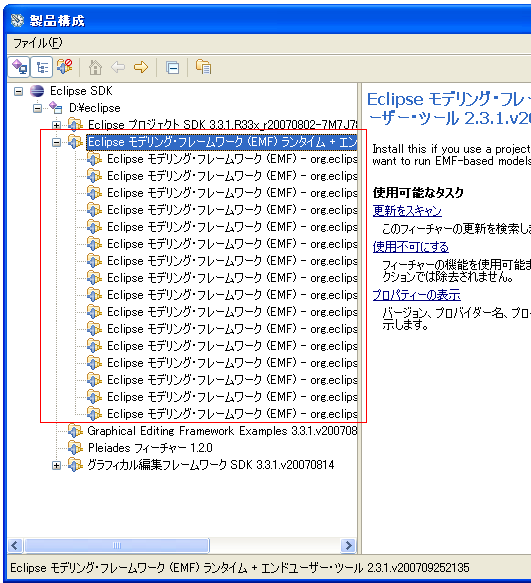The image size is (531, 583).
Task: Click the 'フィーチャーの機能を使用可能' description text
Action: [x=456, y=271]
